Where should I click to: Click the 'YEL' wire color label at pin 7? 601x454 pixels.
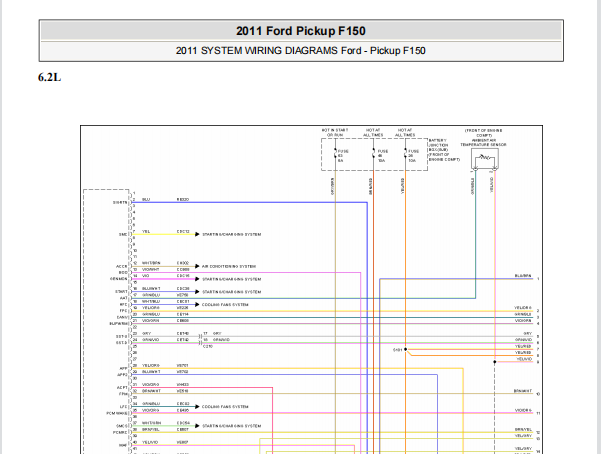[146, 232]
